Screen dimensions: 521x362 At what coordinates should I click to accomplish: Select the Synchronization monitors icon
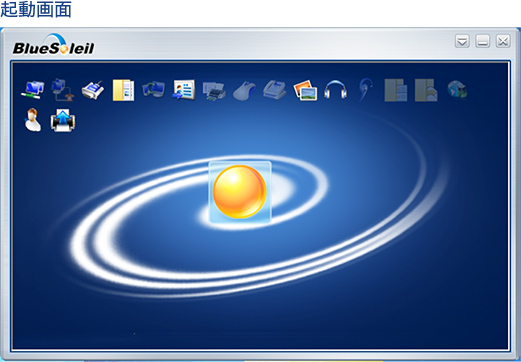153,89
